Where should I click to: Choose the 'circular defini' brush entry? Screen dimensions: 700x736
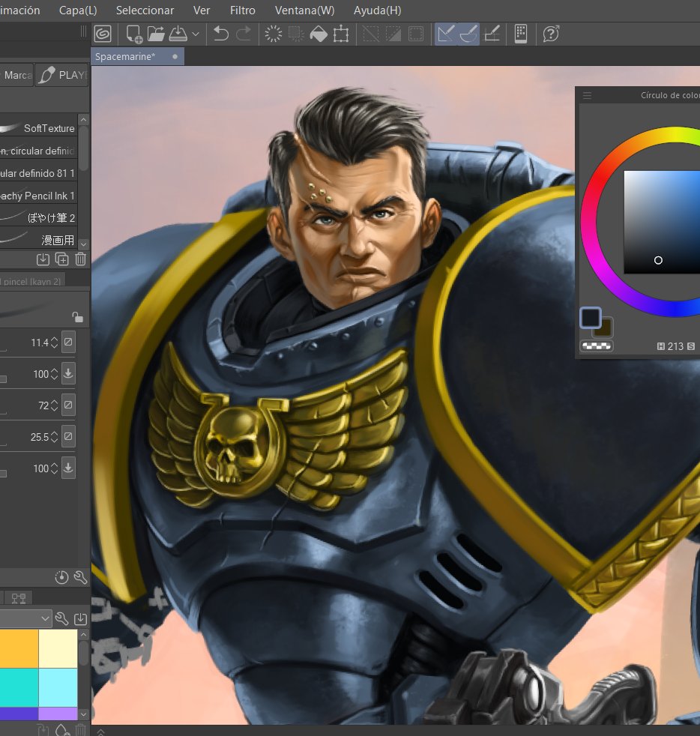click(38, 151)
